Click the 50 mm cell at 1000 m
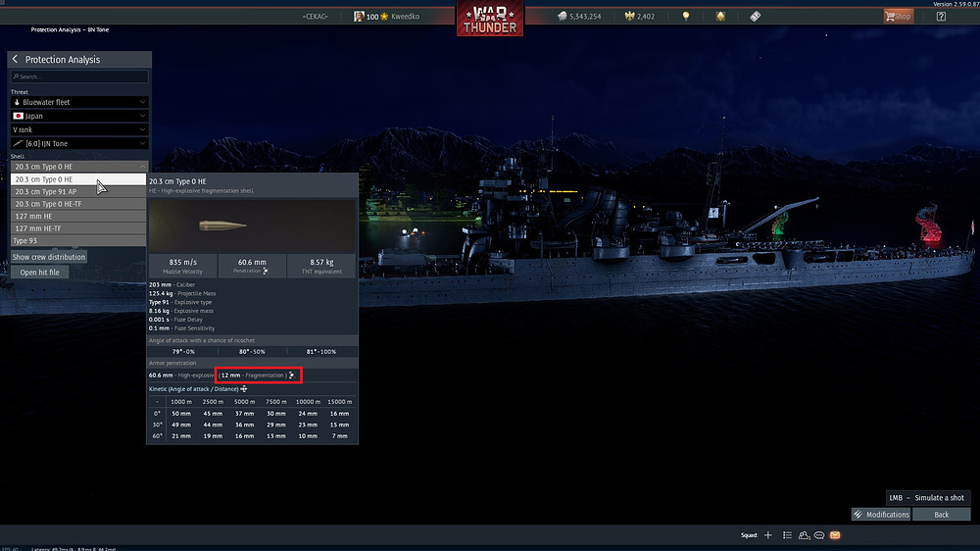This screenshot has width=980, height=551. tap(181, 414)
